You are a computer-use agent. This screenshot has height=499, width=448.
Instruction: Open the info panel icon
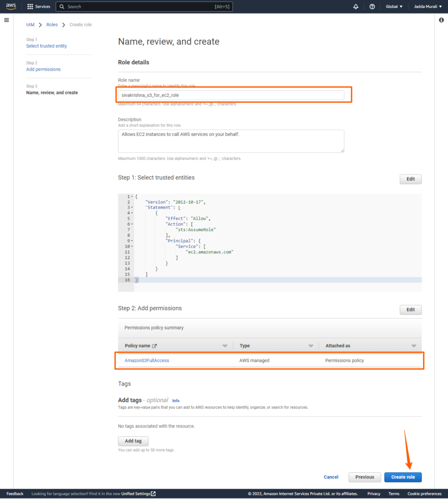[441, 20]
